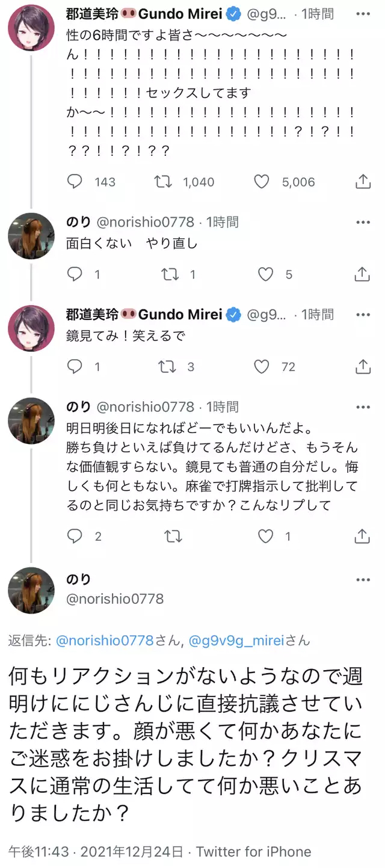Like the tweet 面白くない やり直し
This screenshot has width=385, height=868.
265,274
